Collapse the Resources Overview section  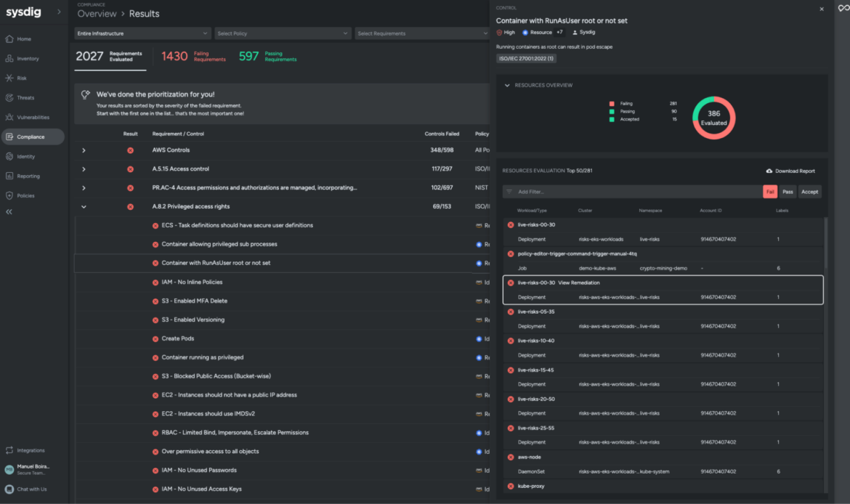tap(507, 85)
